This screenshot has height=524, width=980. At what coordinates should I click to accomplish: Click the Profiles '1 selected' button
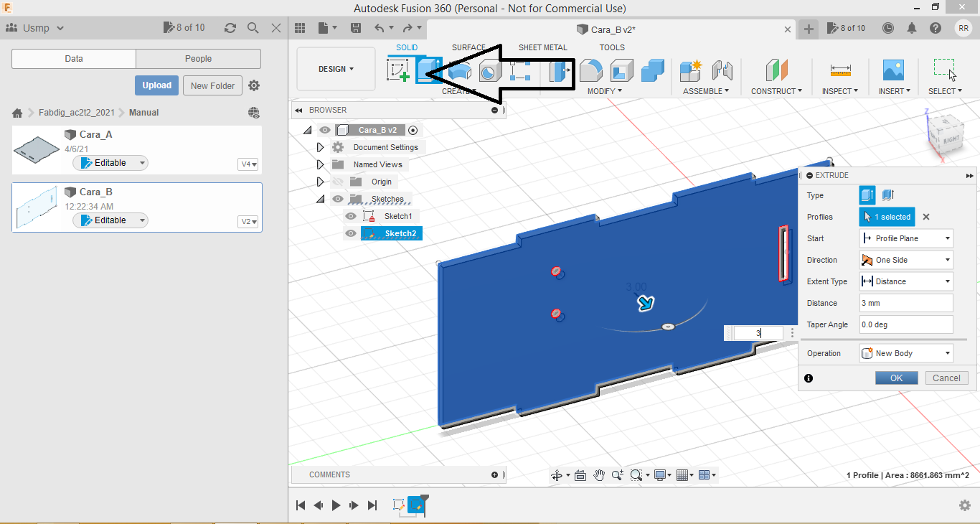887,217
